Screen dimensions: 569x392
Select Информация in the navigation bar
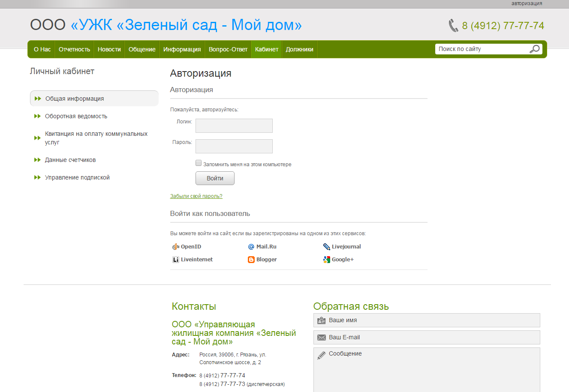click(x=182, y=49)
